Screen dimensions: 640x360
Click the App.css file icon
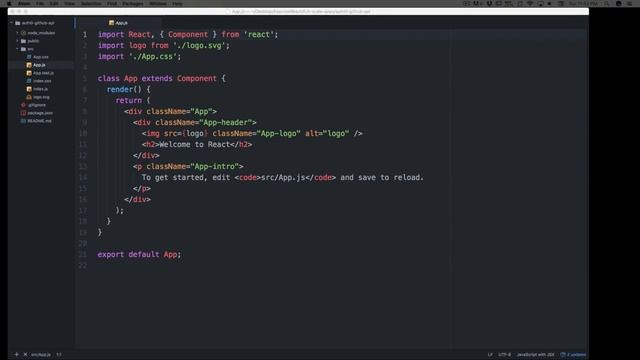point(29,57)
